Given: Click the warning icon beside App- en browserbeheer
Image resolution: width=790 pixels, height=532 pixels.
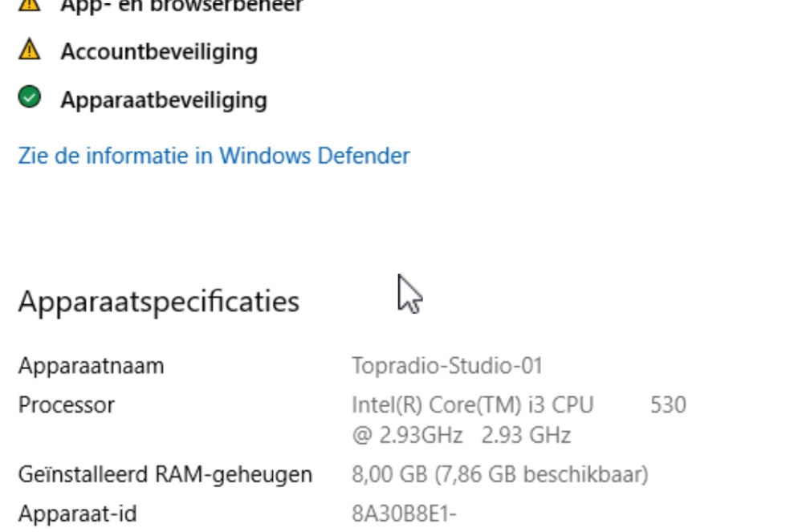Looking at the screenshot, I should pyautogui.click(x=29, y=5).
